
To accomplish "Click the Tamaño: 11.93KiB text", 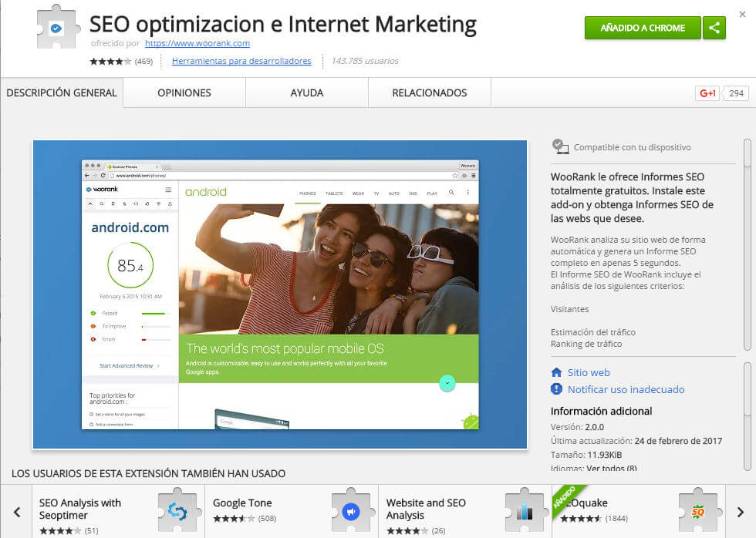I will point(586,454).
